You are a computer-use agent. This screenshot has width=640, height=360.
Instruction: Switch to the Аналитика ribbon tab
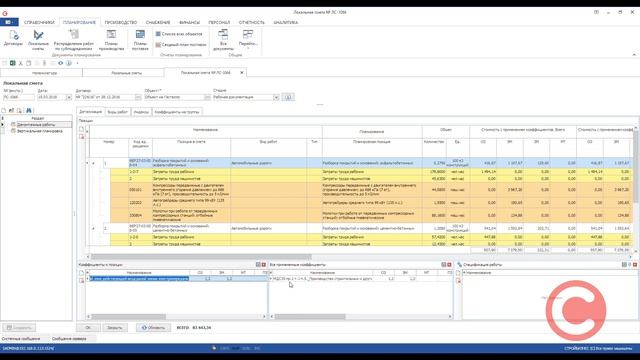(286, 22)
